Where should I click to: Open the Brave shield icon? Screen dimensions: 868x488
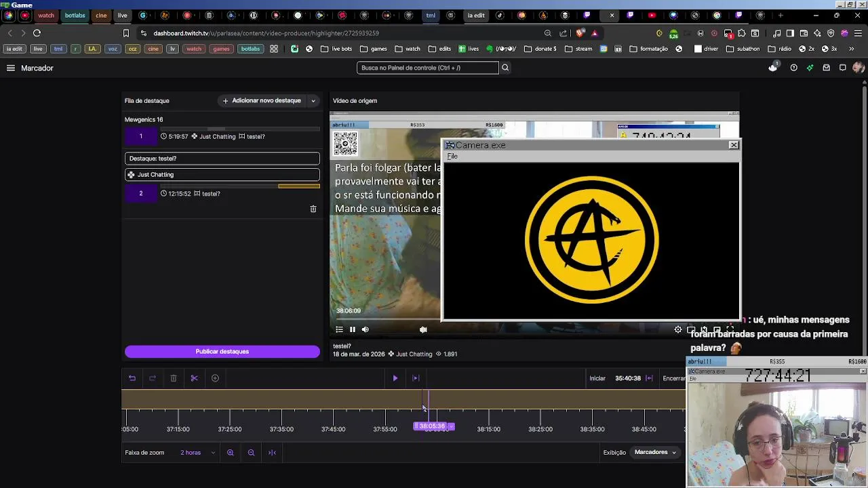click(x=580, y=33)
